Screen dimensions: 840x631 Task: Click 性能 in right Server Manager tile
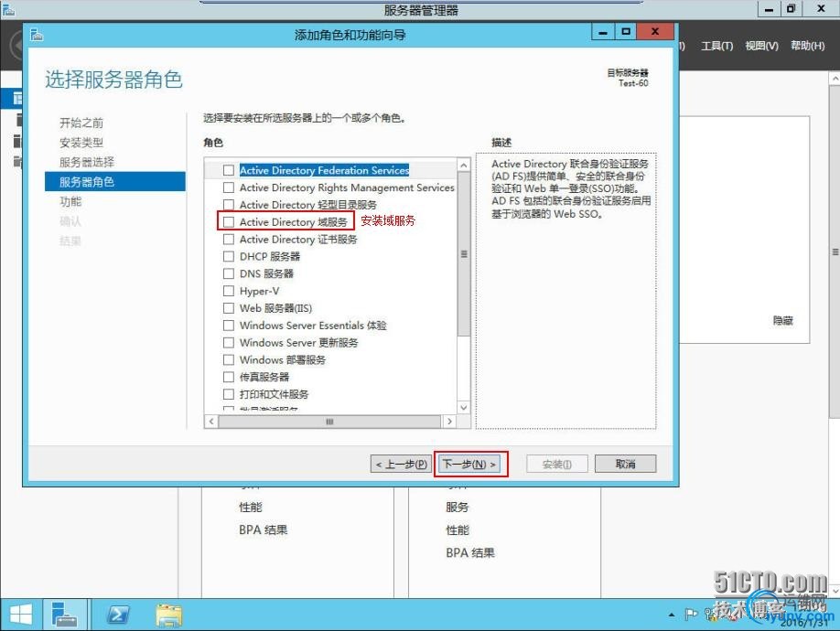457,529
